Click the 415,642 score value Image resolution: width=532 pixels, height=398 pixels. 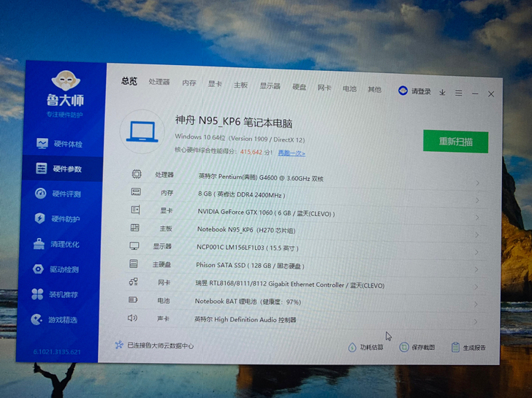click(251, 152)
